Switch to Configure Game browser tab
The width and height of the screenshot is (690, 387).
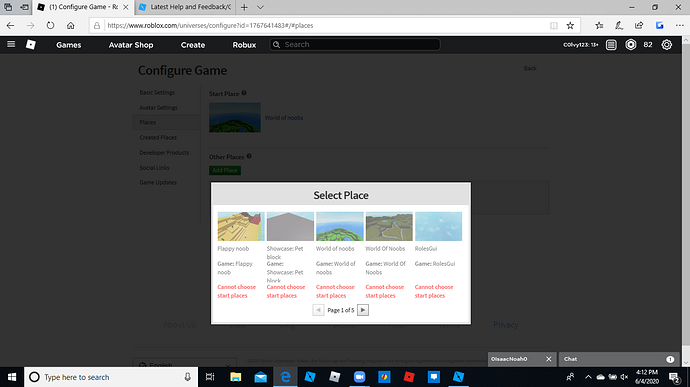pos(83,7)
